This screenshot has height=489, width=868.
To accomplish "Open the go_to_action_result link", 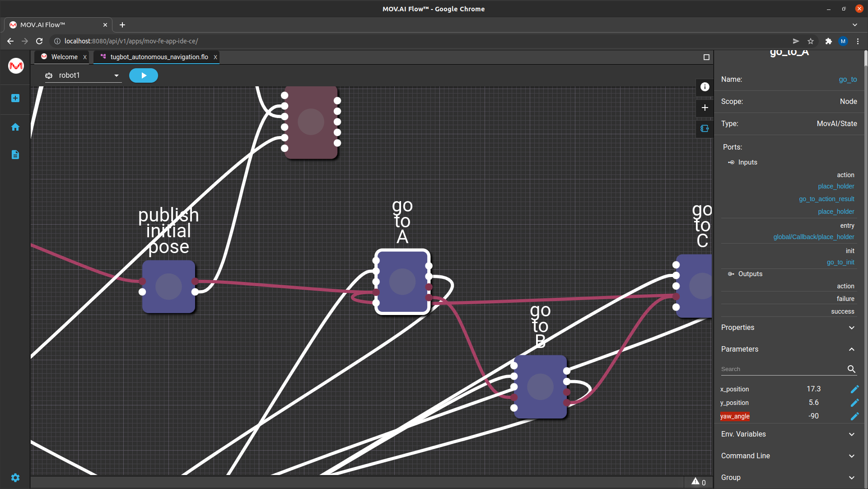I will (x=826, y=199).
